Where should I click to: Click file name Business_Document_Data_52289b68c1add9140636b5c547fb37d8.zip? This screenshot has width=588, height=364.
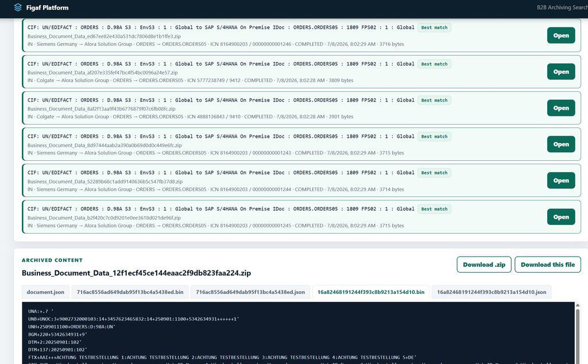coord(105,182)
